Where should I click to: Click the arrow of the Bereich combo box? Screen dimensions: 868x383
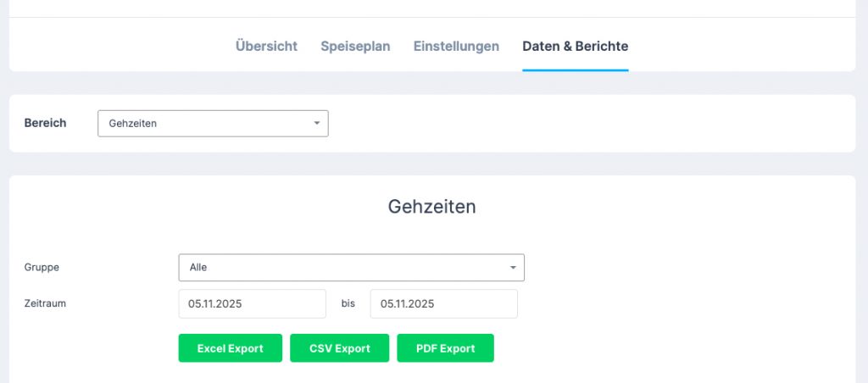[317, 124]
